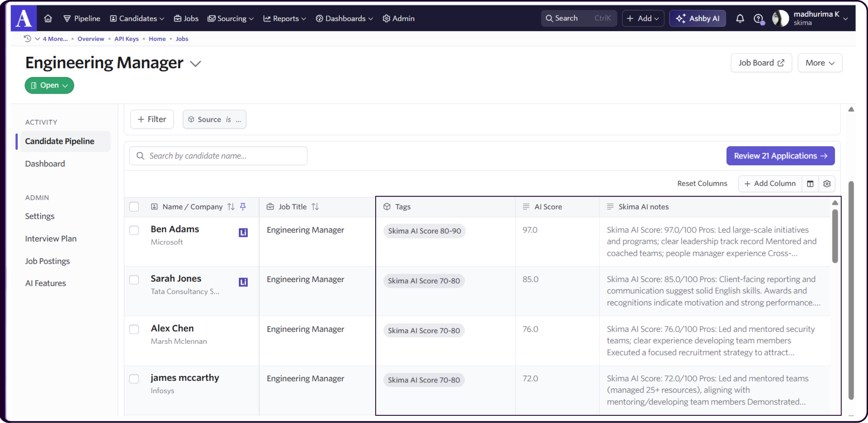Select Dashboard sidebar item
Image resolution: width=868 pixels, height=423 pixels.
[x=45, y=164]
